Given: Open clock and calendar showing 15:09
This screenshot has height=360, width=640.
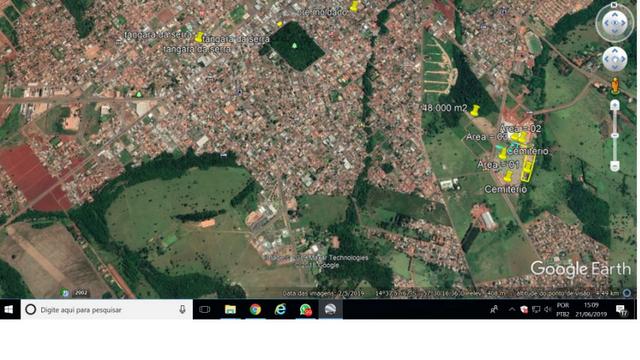Looking at the screenshot, I should click(591, 310).
